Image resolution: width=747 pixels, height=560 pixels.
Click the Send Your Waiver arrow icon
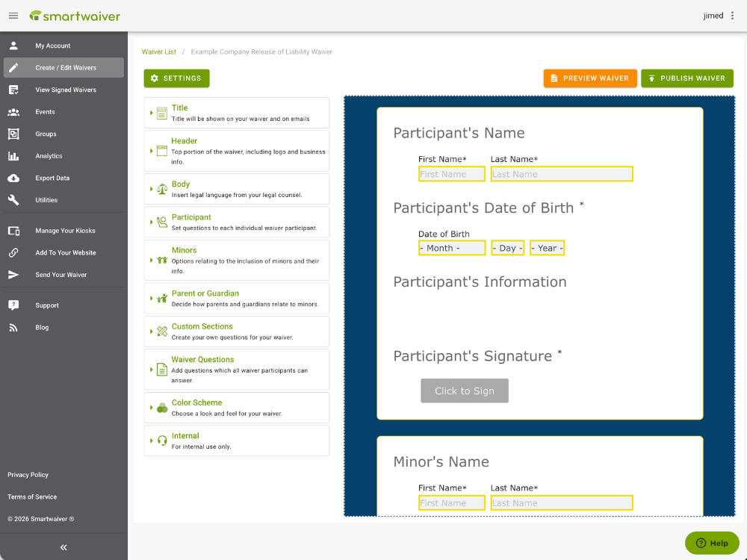[x=13, y=274]
